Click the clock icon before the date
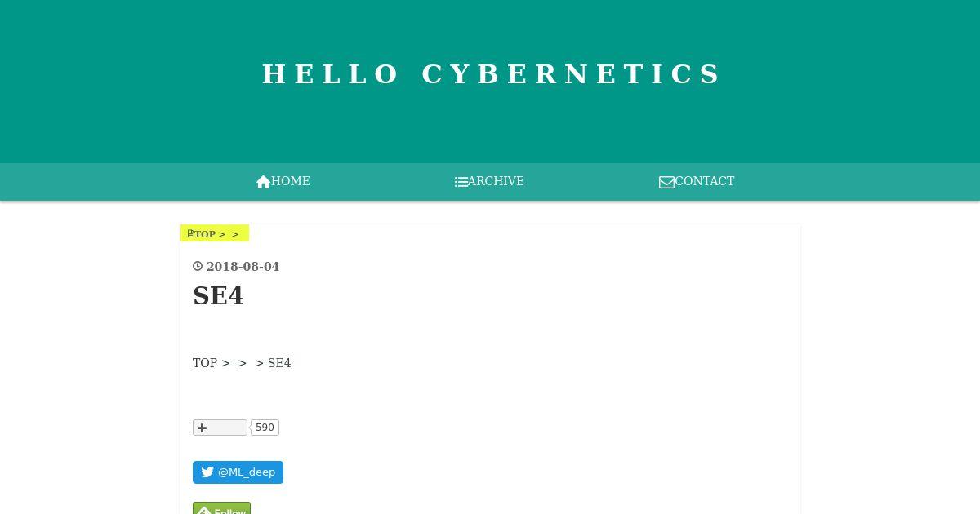 tap(198, 266)
